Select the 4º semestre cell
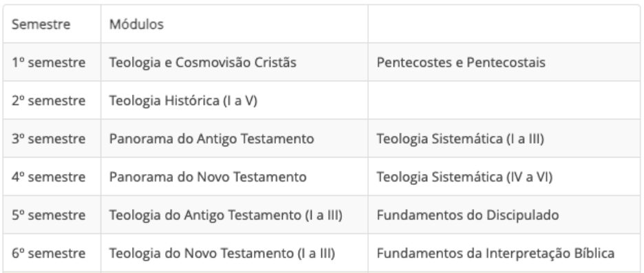The height and width of the screenshot is (273, 644). 52,177
